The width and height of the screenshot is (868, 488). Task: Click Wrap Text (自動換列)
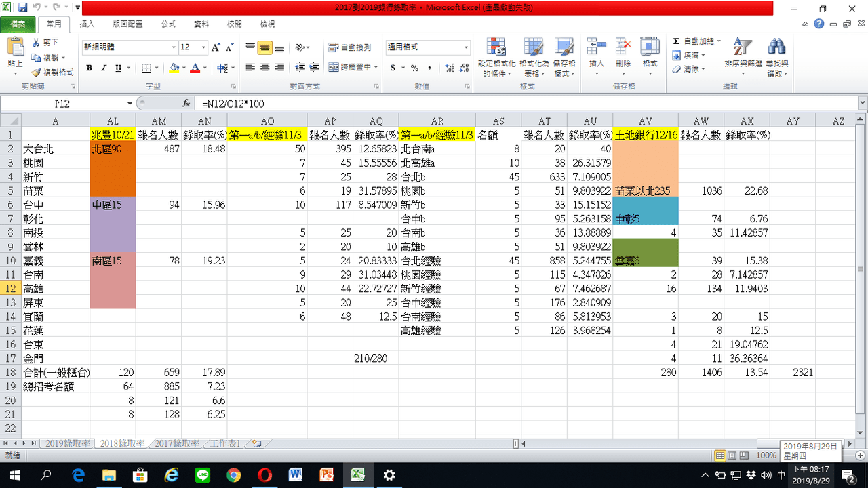[350, 47]
